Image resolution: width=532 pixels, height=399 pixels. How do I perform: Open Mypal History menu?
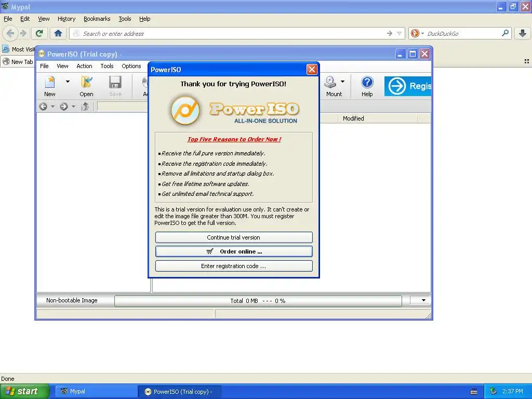click(66, 19)
